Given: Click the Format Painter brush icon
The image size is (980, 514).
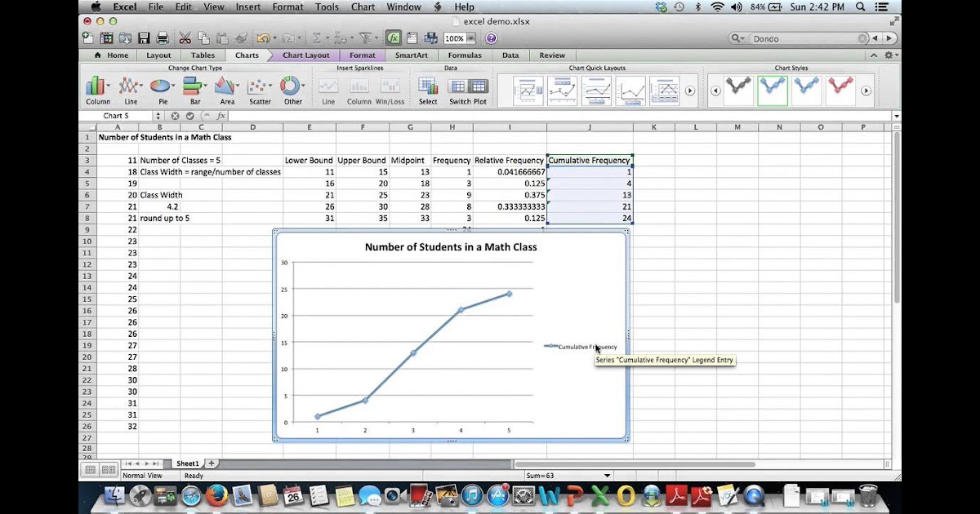Looking at the screenshot, I should (240, 38).
